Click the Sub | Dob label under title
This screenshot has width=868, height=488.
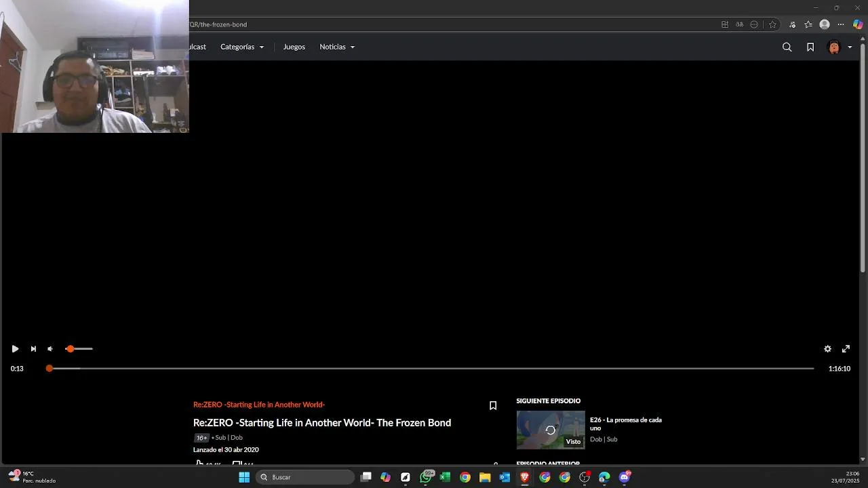click(x=229, y=438)
